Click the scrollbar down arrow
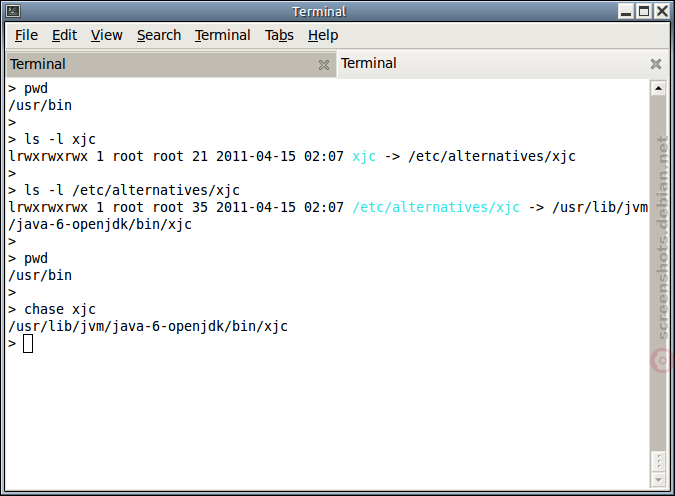Viewport: 675px width, 496px height. 658,480
